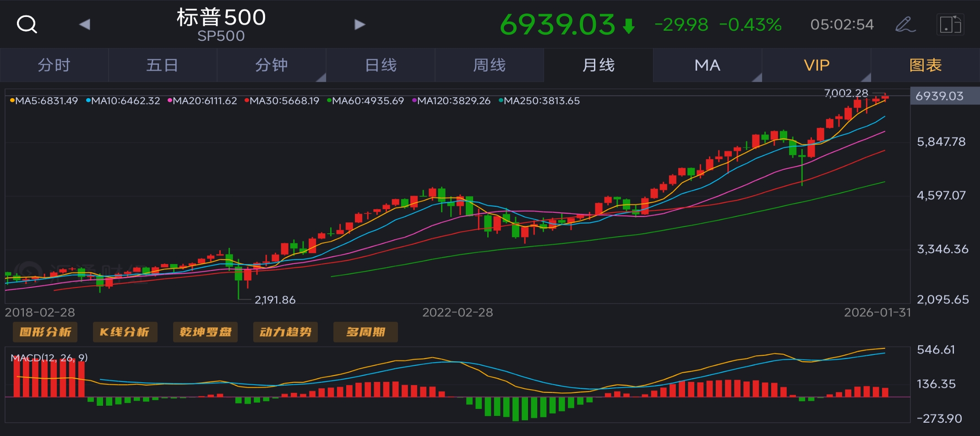Click the 546.61 MACD axis label
The height and width of the screenshot is (436, 980).
[x=936, y=350]
